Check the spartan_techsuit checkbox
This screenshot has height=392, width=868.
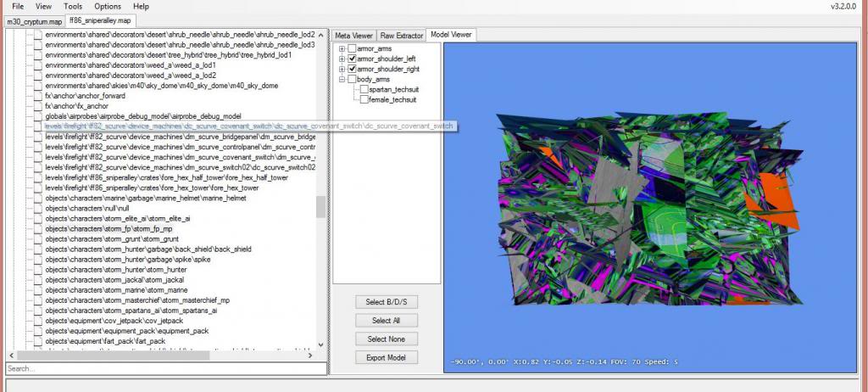[x=364, y=89]
